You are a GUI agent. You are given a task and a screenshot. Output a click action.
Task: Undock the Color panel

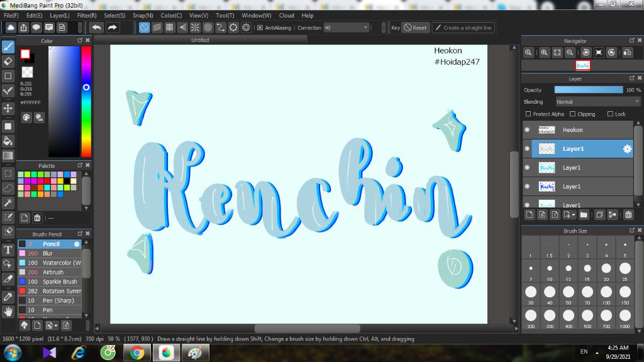[x=80, y=40]
